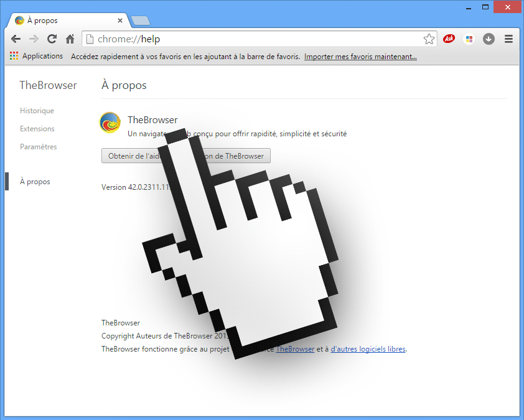Open a new tab
Screen dimensions: 524x420
coord(141,21)
